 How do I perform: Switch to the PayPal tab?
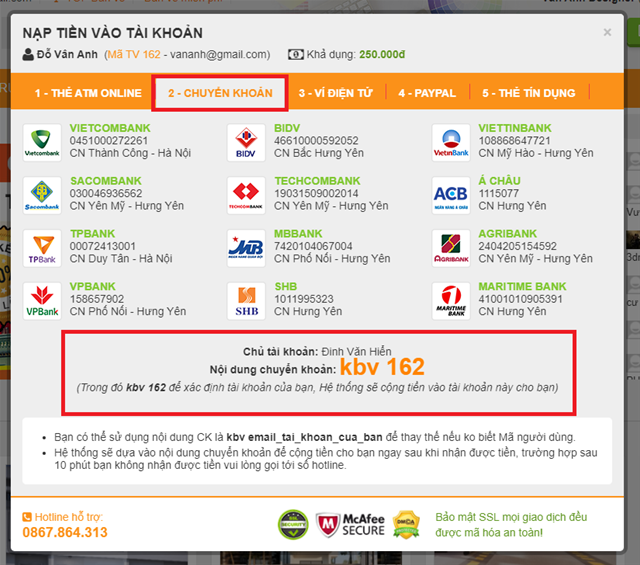pyautogui.click(x=427, y=93)
